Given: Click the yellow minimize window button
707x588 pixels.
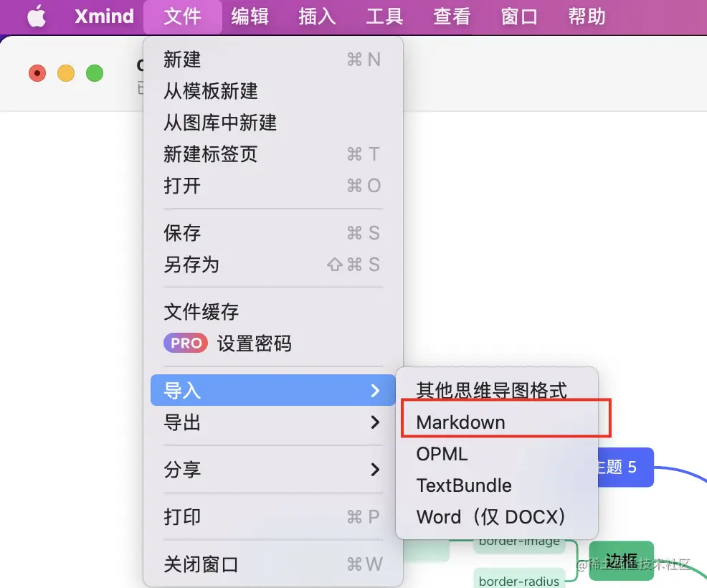Looking at the screenshot, I should (66, 73).
